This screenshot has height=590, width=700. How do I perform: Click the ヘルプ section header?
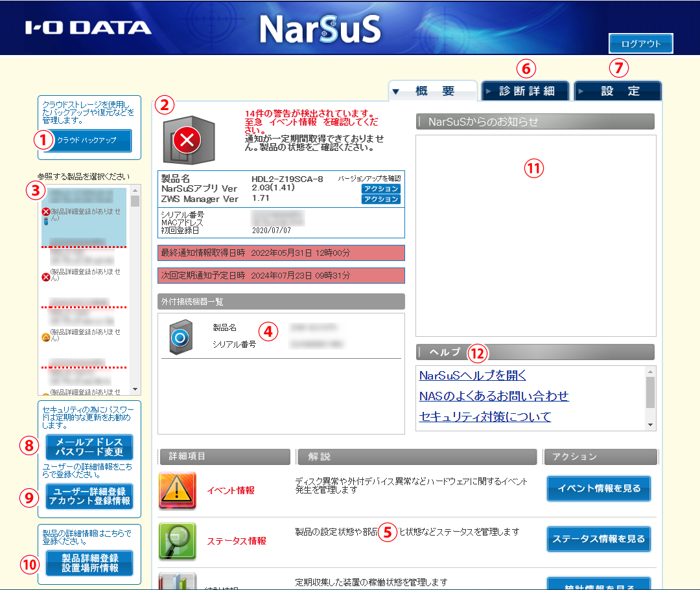pos(535,352)
